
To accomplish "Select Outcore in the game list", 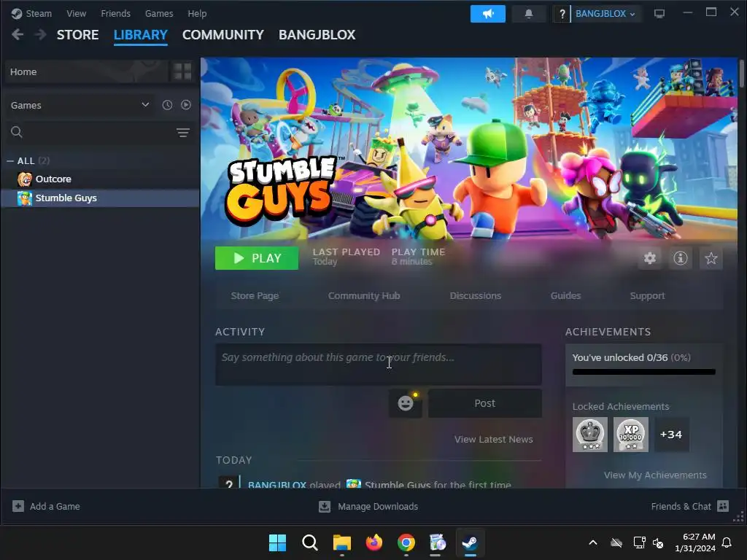I will pos(100,179).
